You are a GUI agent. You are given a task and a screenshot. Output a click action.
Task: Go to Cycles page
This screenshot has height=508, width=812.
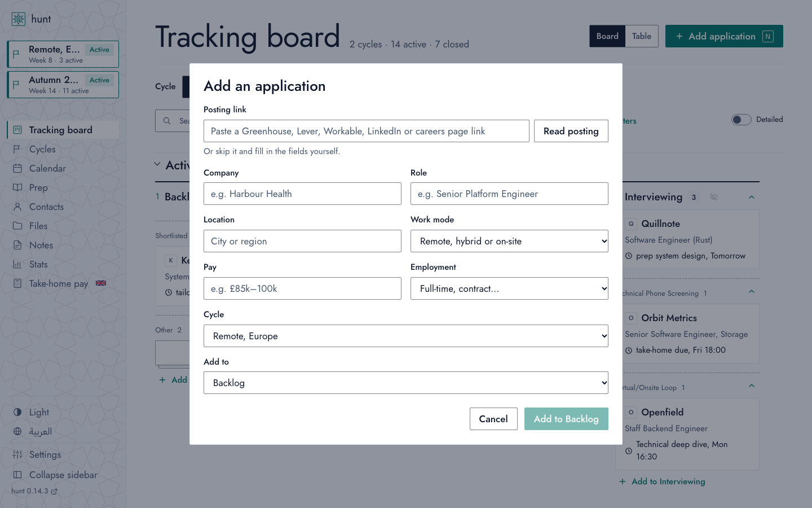click(63, 149)
